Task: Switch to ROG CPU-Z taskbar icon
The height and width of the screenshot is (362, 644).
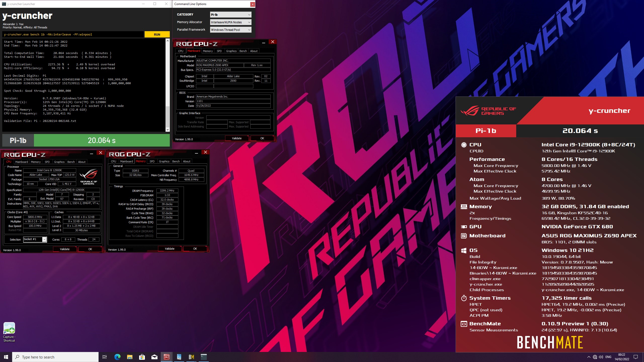Action: click(x=167, y=357)
